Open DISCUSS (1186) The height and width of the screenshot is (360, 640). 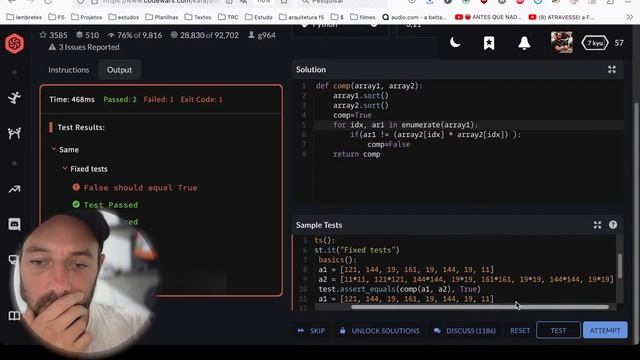tap(465, 330)
